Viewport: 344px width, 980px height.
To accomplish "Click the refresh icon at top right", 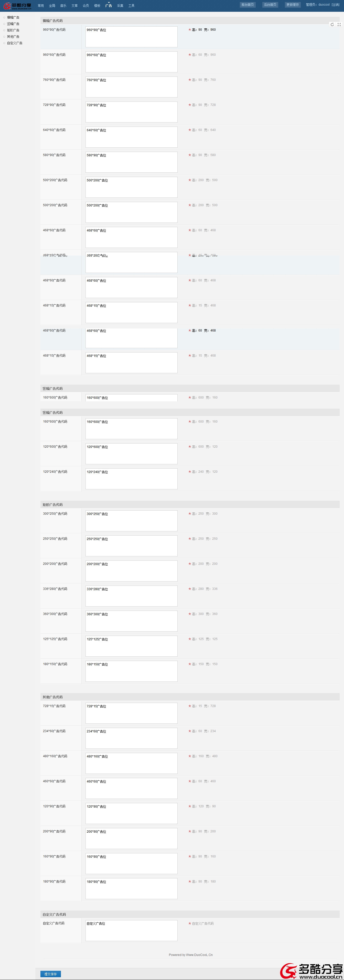I will [x=332, y=24].
